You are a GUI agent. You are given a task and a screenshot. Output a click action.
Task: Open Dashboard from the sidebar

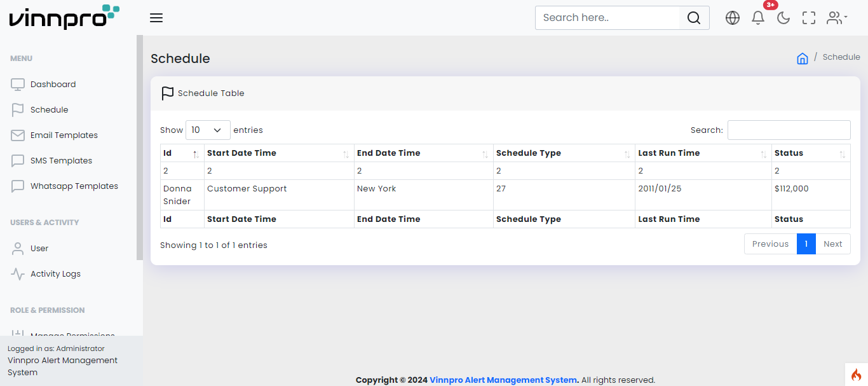coord(53,85)
